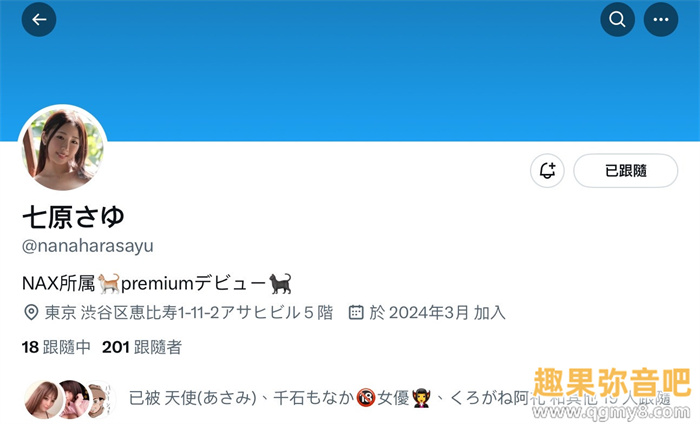Open the 201 跟隨者 followers list
Screen dimensions: 700x424
(142, 347)
